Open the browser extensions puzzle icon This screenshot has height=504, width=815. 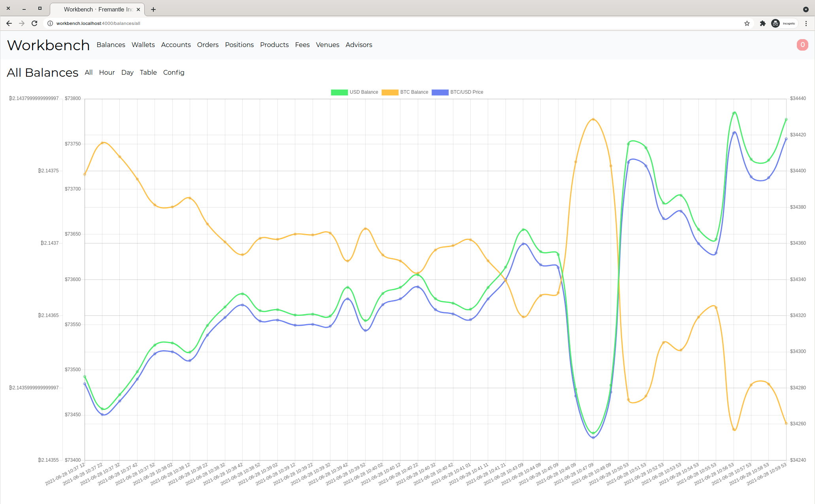762,23
